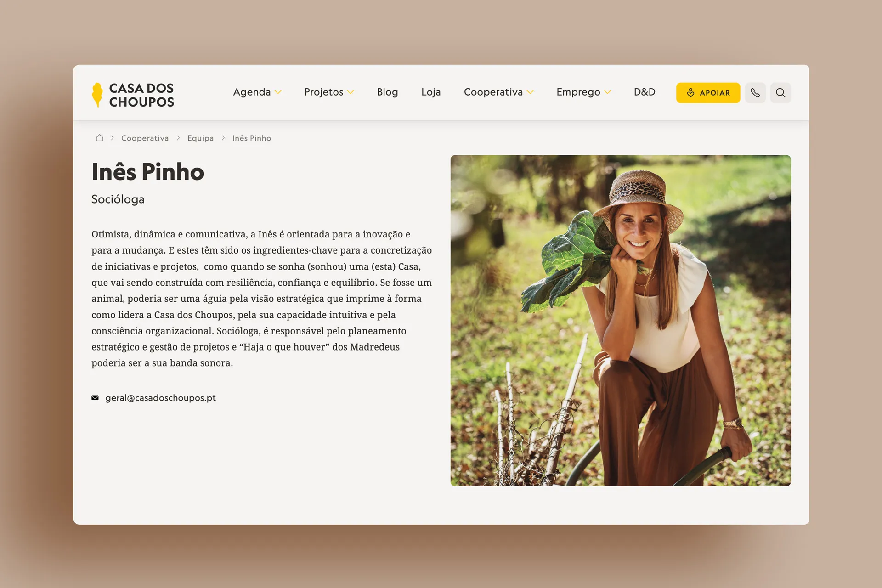Click the envelope email icon
The image size is (882, 588).
pyautogui.click(x=95, y=398)
